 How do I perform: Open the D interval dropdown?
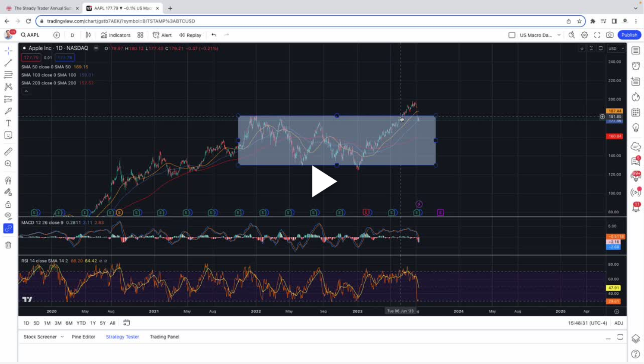click(x=72, y=35)
